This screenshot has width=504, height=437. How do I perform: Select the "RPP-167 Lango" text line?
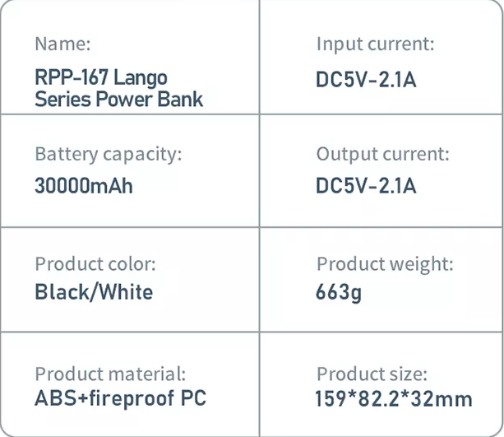(x=101, y=78)
